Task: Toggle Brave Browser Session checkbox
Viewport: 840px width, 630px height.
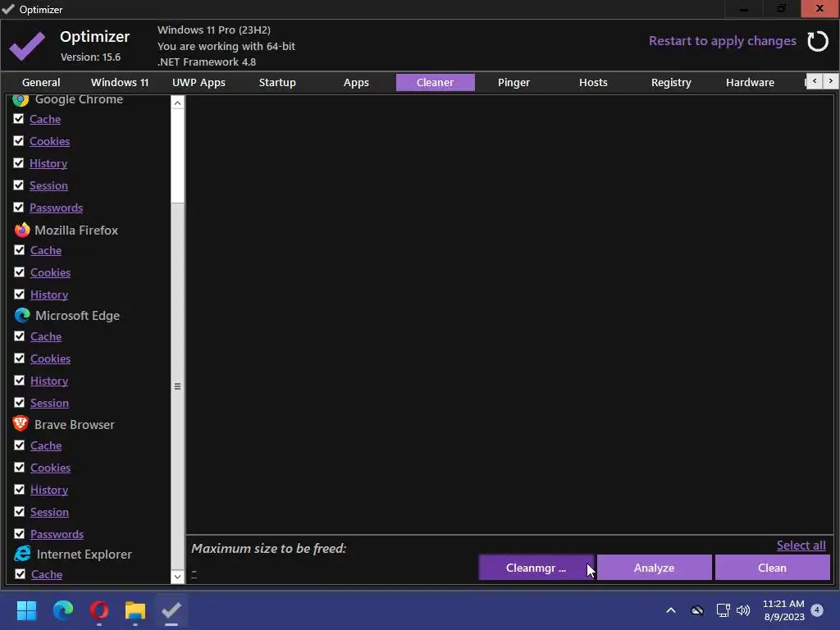Action: [x=20, y=512]
